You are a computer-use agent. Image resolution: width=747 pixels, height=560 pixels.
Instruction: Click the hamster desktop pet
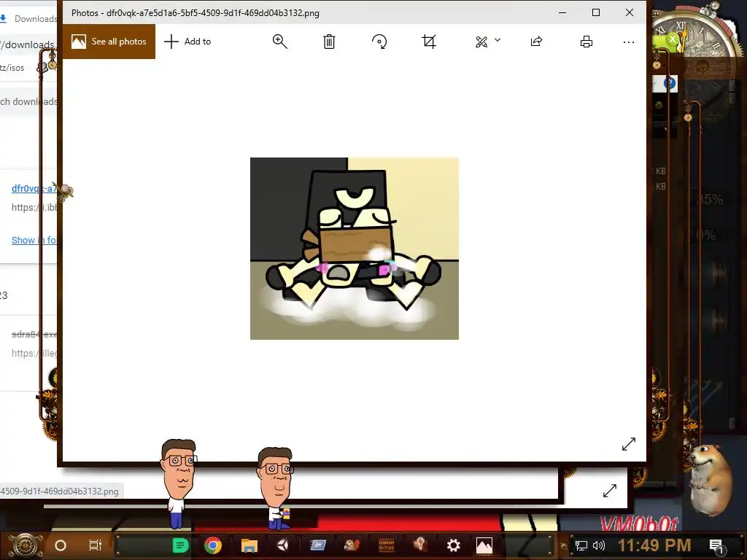711,480
